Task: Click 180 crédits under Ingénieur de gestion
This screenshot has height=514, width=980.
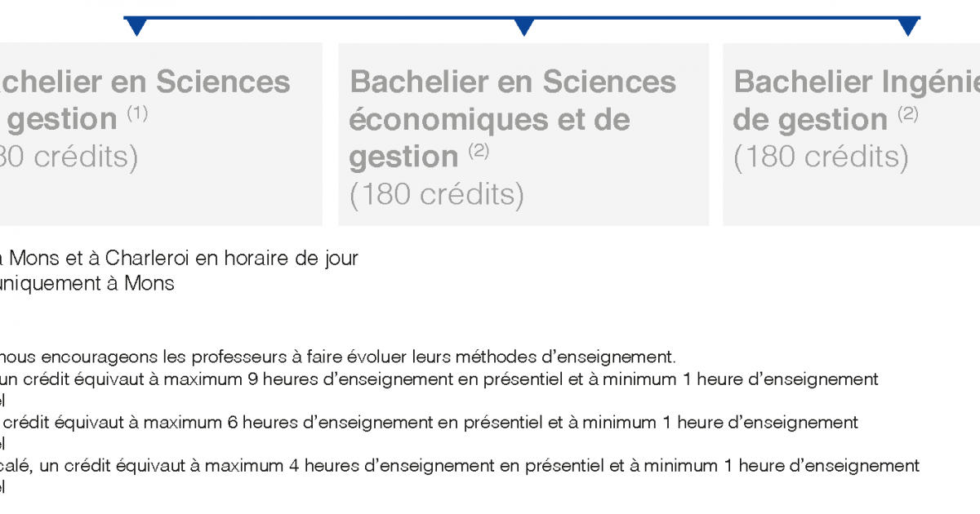Action: click(821, 157)
